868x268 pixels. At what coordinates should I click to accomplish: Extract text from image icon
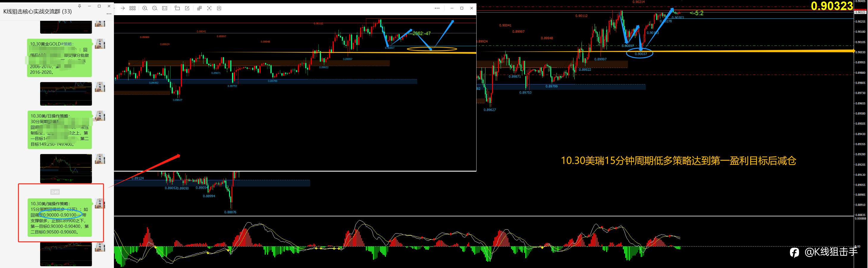coord(209,8)
